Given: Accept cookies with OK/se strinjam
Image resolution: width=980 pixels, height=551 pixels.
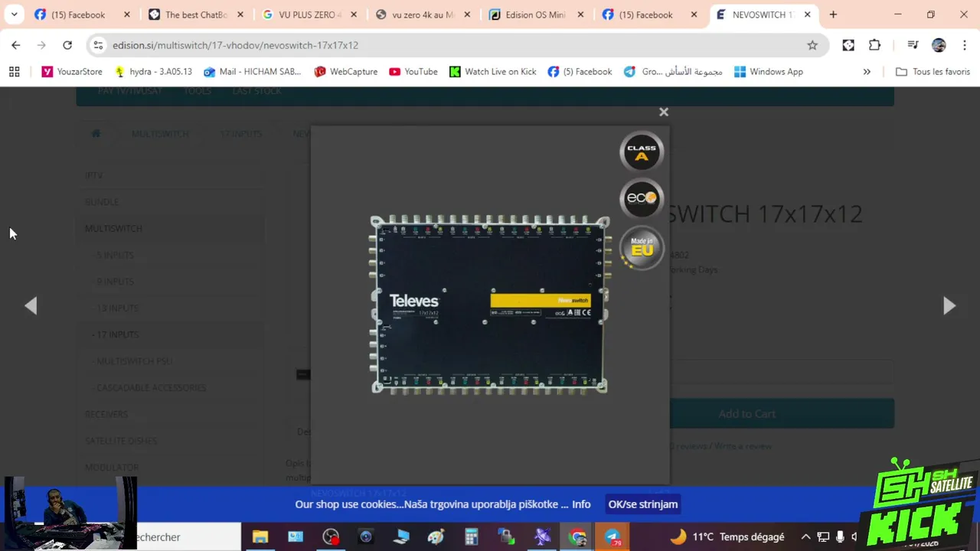Looking at the screenshot, I should [643, 504].
